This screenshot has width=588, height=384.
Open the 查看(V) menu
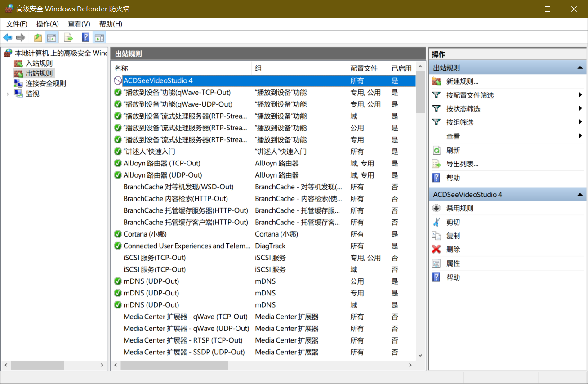tap(79, 24)
